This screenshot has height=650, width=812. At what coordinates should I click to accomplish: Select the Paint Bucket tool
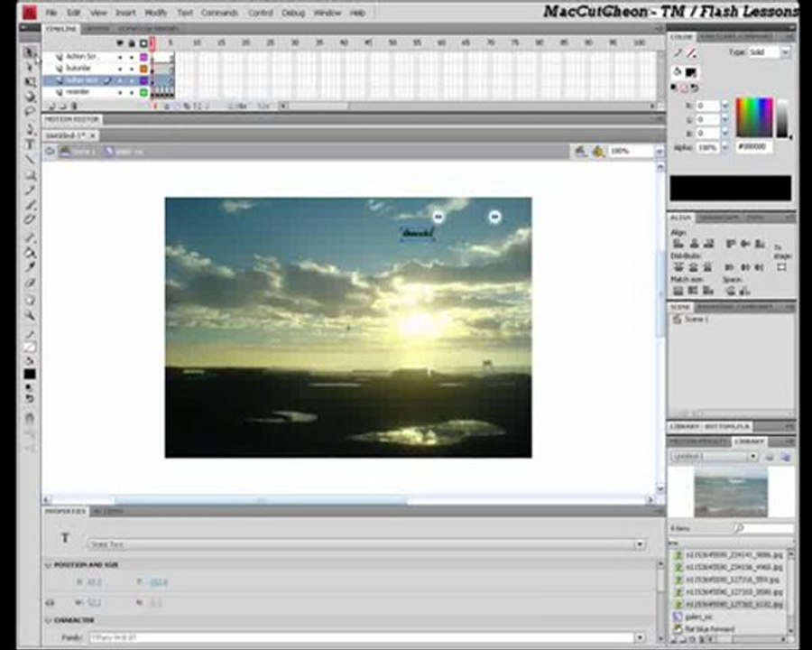point(30,253)
